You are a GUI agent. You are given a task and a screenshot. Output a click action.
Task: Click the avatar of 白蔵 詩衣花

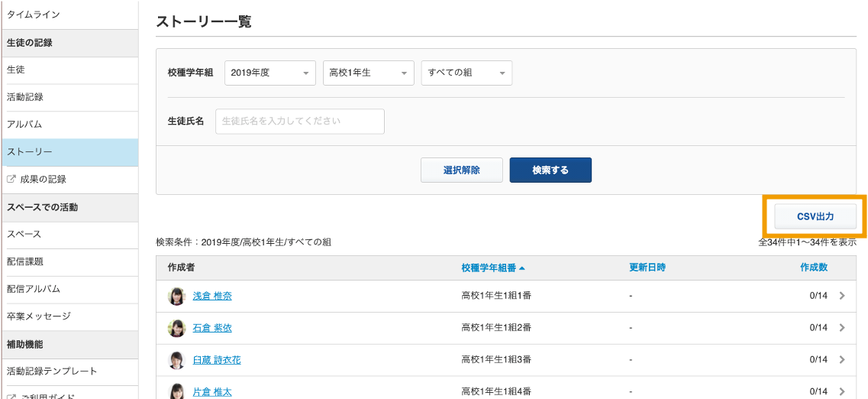pos(176,360)
